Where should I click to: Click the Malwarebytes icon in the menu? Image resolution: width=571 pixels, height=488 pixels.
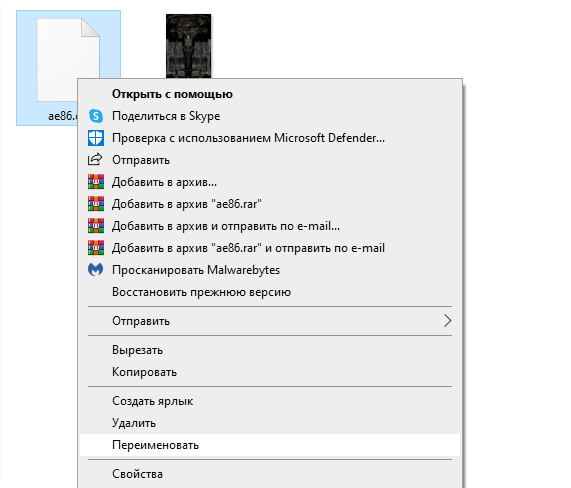click(x=96, y=270)
